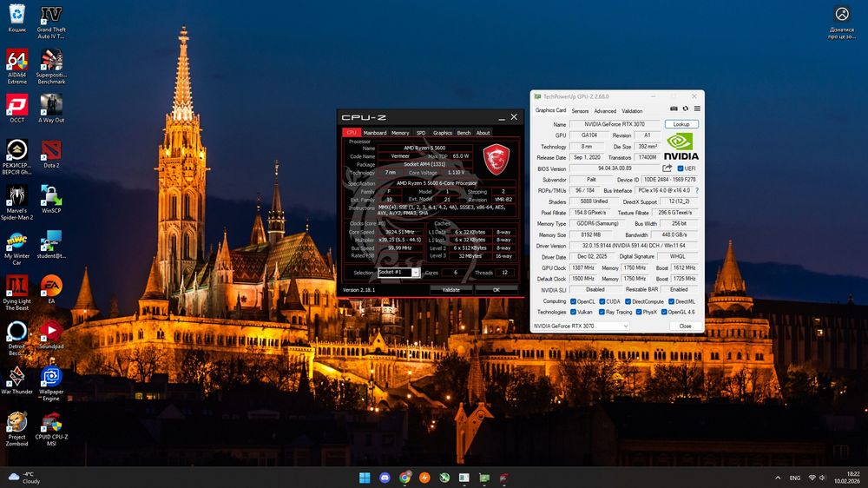This screenshot has height=488, width=868.
Task: Select the My Winter Car desktop icon
Action: (x=17, y=248)
